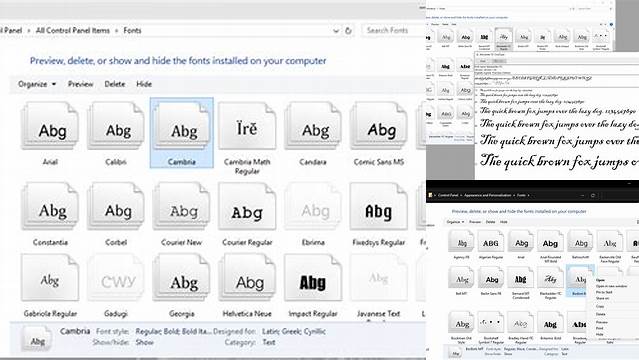639x360 pixels.
Task: Click Delete in the large window toolbar
Action: (x=115, y=84)
